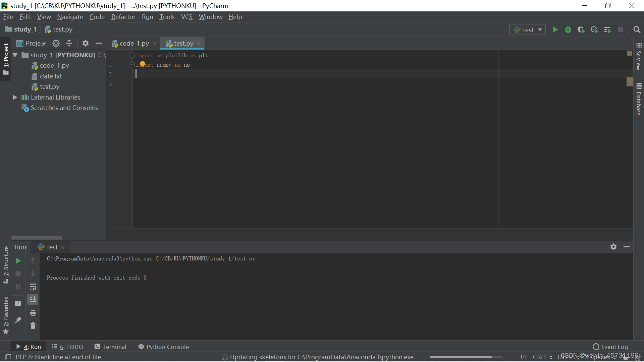This screenshot has width=644, height=362.
Task: Open Project panel settings gear
Action: pyautogui.click(x=86, y=43)
